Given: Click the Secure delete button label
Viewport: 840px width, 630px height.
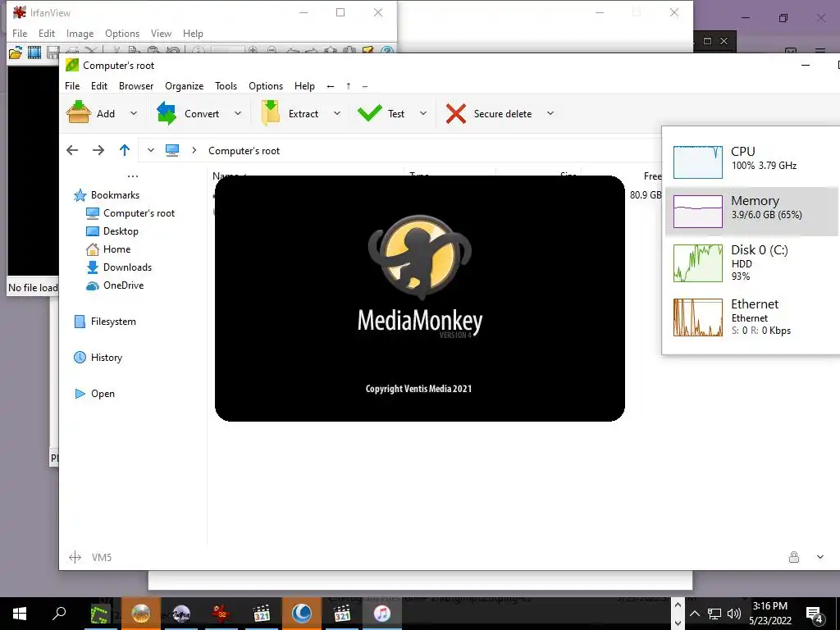Looking at the screenshot, I should (x=503, y=113).
